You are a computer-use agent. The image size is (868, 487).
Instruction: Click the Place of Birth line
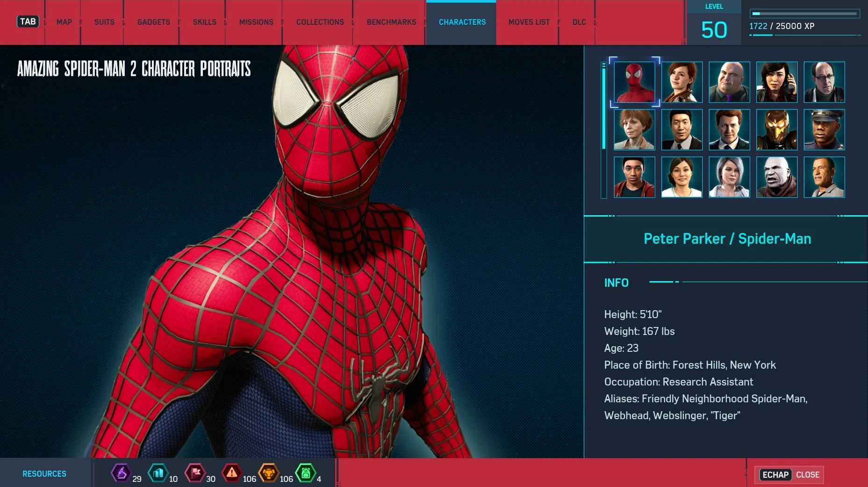pos(690,365)
